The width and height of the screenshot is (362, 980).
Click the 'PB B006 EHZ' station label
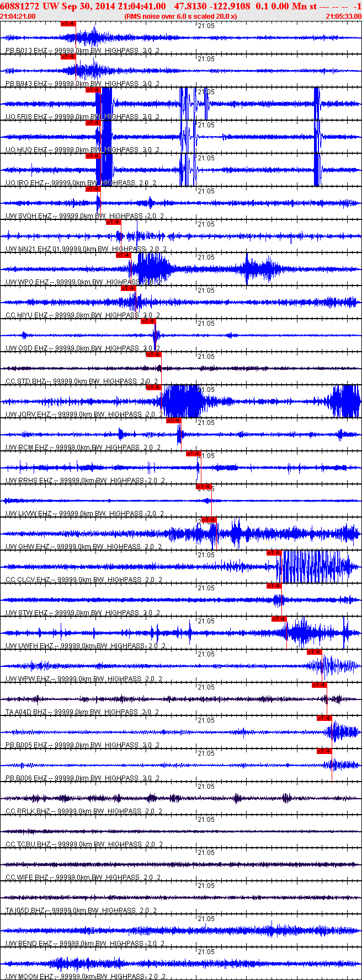pos(26,778)
